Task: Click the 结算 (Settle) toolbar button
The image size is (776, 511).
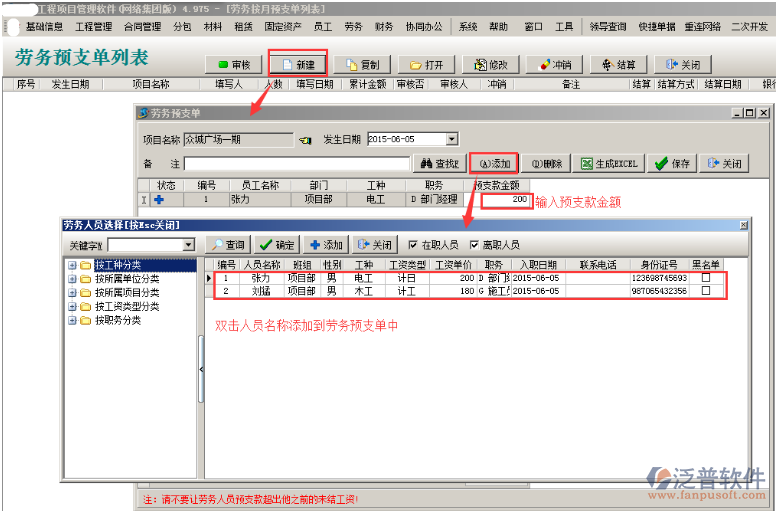Action: (618, 65)
